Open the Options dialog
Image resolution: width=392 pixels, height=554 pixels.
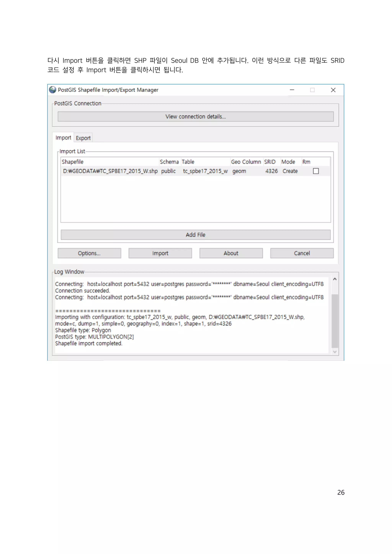[x=89, y=253]
